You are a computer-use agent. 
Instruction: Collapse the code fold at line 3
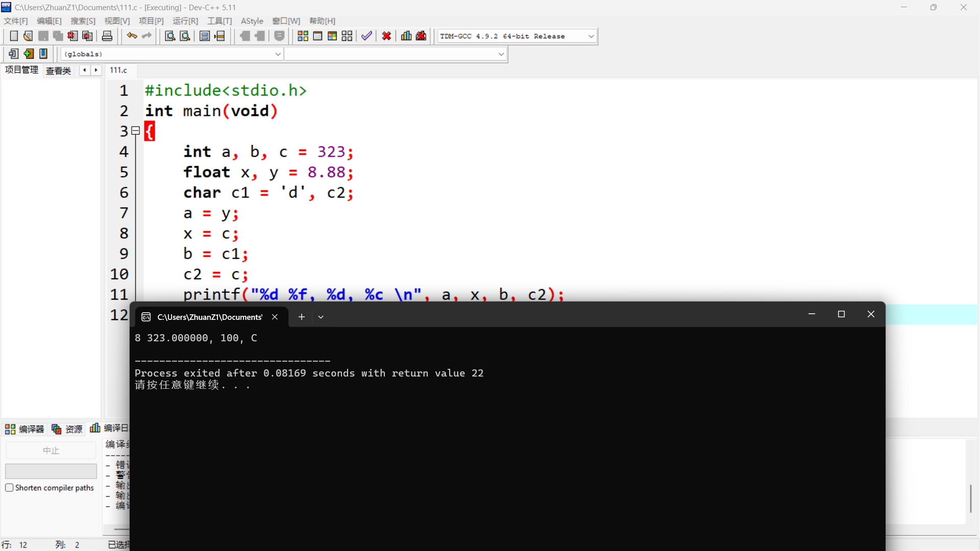coord(135,131)
